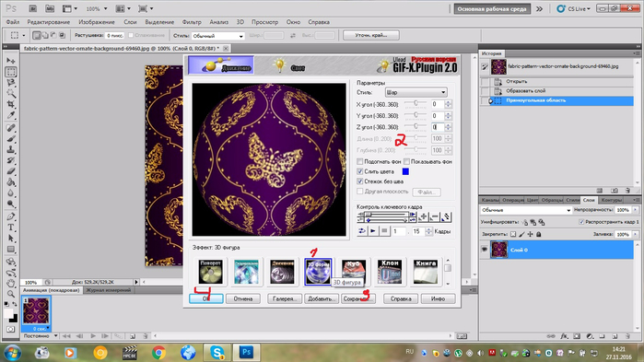Open the Журнал измерений tab
The width and height of the screenshot is (644, 362).
point(109,290)
